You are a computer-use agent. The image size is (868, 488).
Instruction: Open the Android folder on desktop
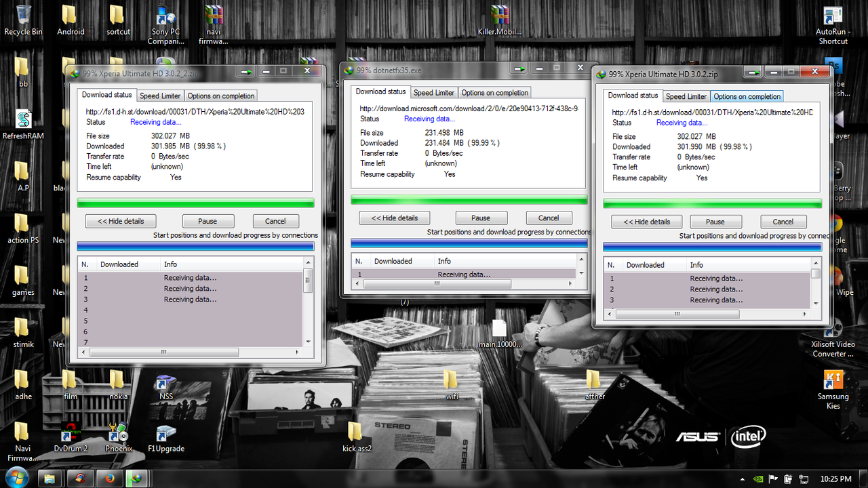point(71,20)
